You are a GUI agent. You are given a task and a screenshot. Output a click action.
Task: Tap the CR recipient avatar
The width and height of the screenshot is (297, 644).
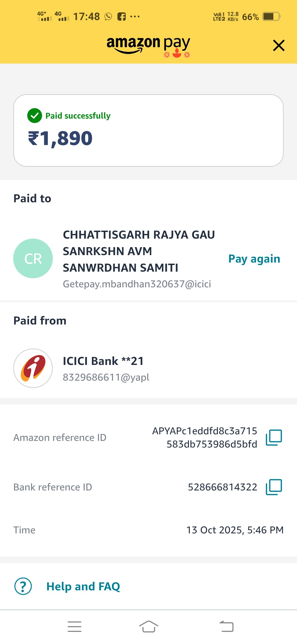[x=33, y=258]
